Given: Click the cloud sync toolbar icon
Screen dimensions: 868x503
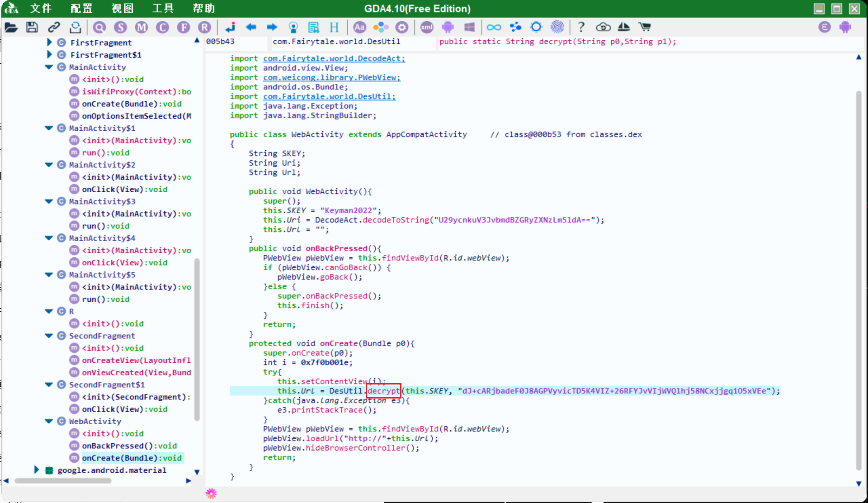Looking at the screenshot, I should point(603,28).
